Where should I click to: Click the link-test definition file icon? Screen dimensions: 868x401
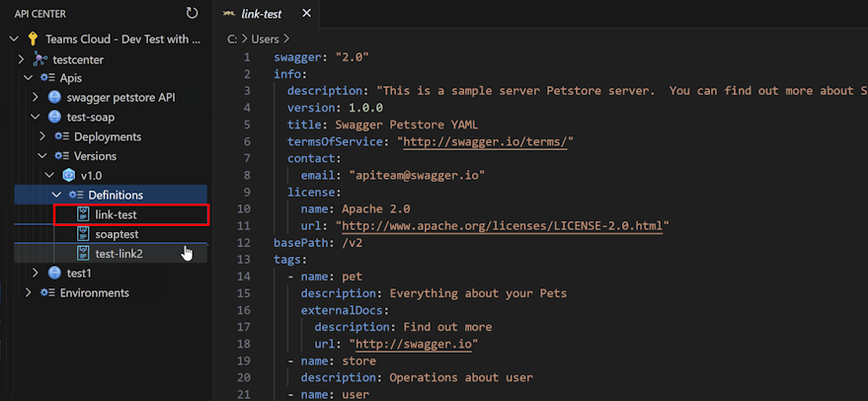(83, 214)
